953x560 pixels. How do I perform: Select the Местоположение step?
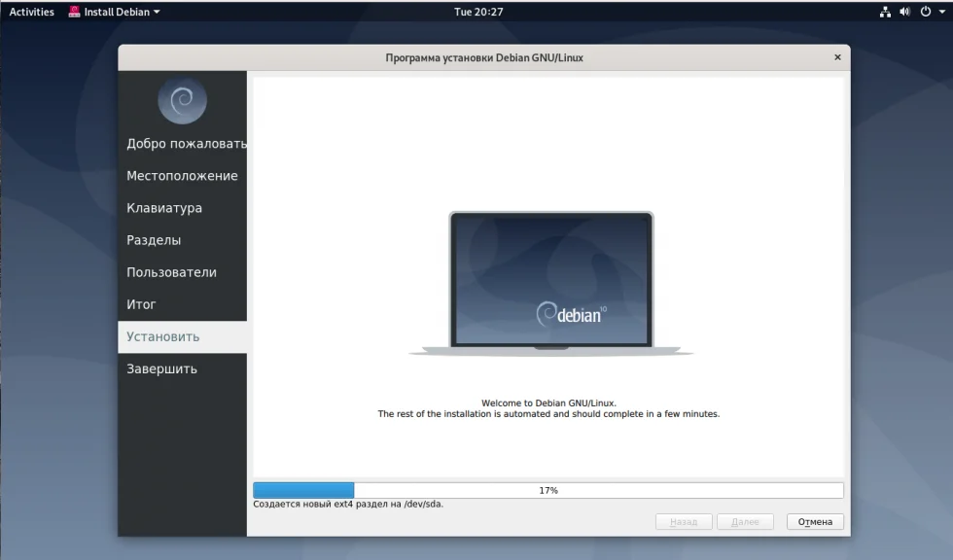[x=183, y=176]
